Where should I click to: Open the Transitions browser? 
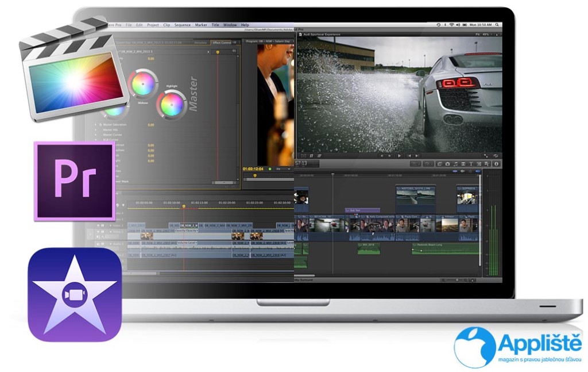463,164
